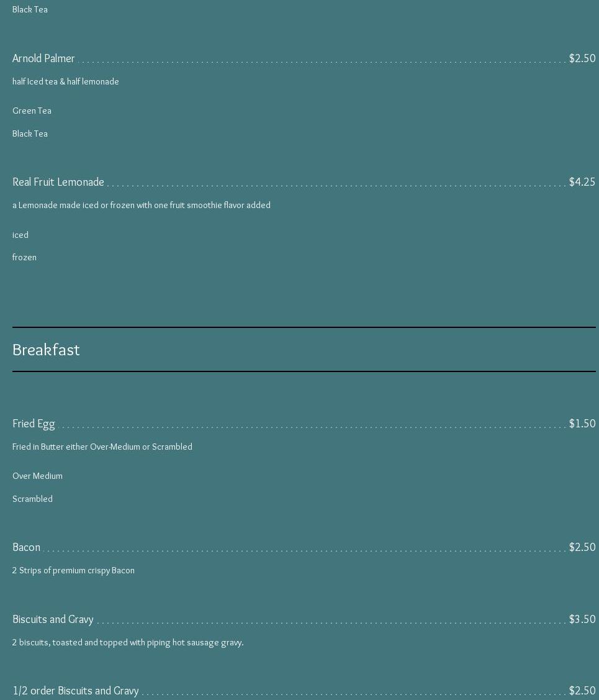Screen dimensions: 599x700
Task: Click the $4.25 Real Fruit Lemonade price
Action: click(x=582, y=182)
